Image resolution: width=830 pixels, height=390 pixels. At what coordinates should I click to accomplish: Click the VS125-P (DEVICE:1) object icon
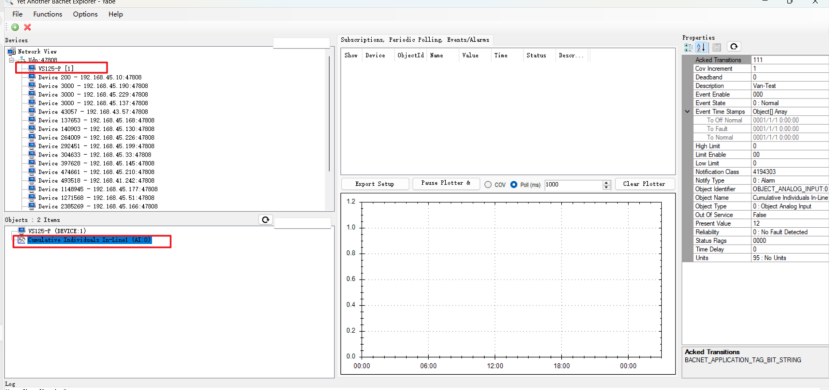click(22, 231)
